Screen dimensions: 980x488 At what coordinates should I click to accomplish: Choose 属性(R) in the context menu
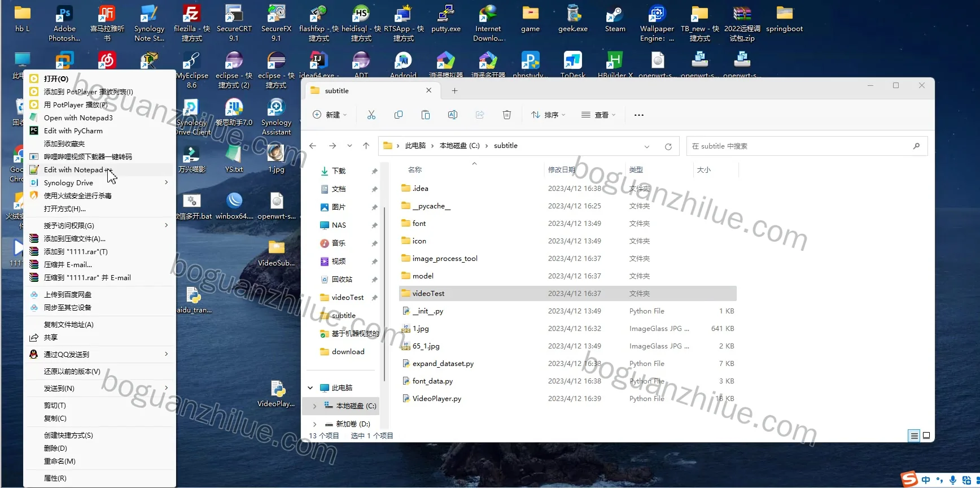99,478
